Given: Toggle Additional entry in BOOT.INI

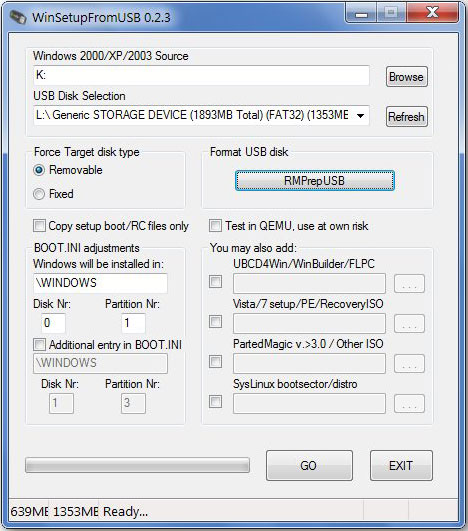Looking at the screenshot, I should pyautogui.click(x=39, y=345).
